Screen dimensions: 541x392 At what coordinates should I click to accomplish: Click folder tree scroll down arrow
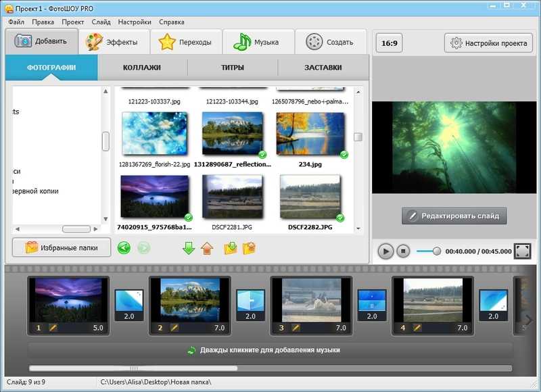point(105,219)
